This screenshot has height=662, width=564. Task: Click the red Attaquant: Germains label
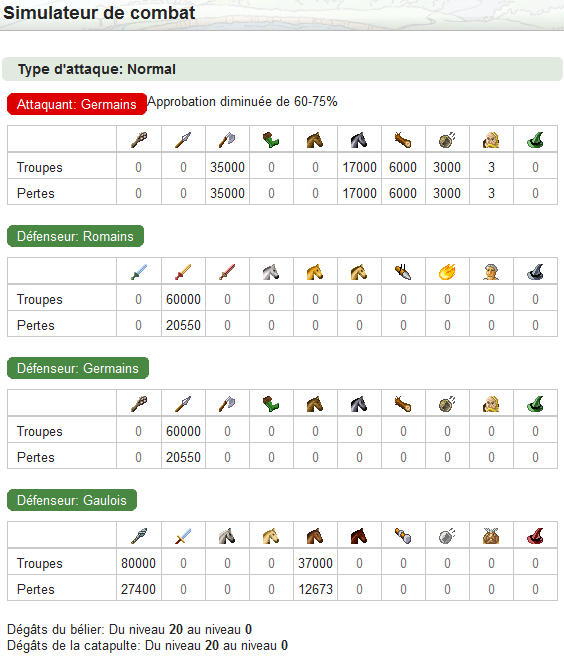pos(77,104)
